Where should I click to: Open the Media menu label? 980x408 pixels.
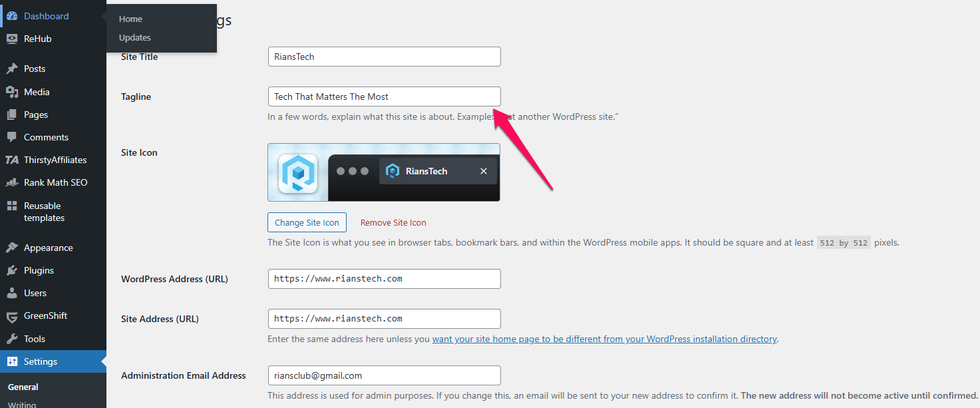click(x=37, y=92)
